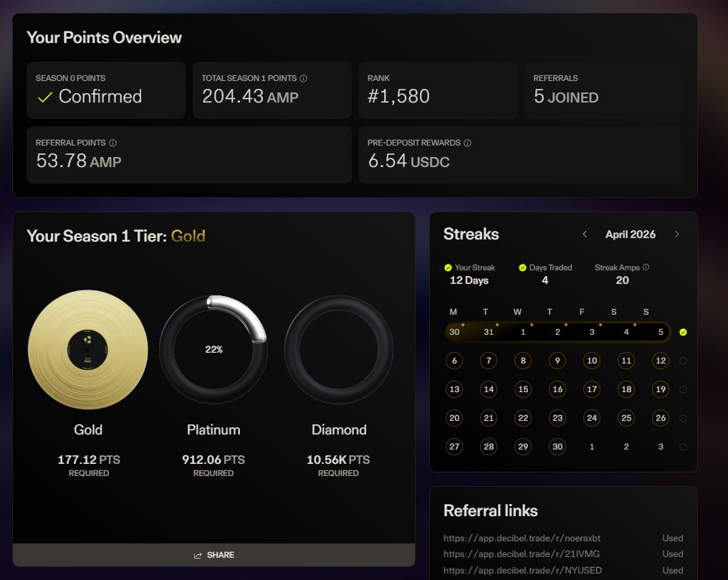Go to previous month in Streaks calendar
Image resolution: width=728 pixels, height=580 pixels.
pos(585,234)
